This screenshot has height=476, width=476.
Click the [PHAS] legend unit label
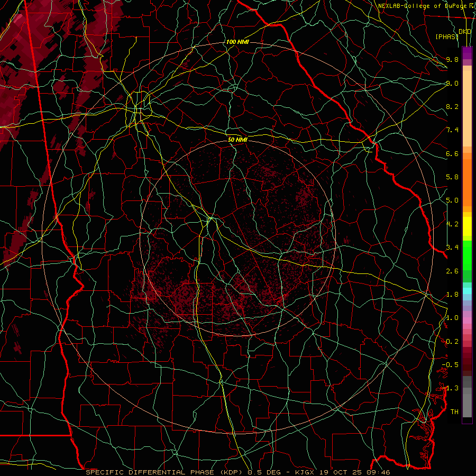[x=447, y=36]
